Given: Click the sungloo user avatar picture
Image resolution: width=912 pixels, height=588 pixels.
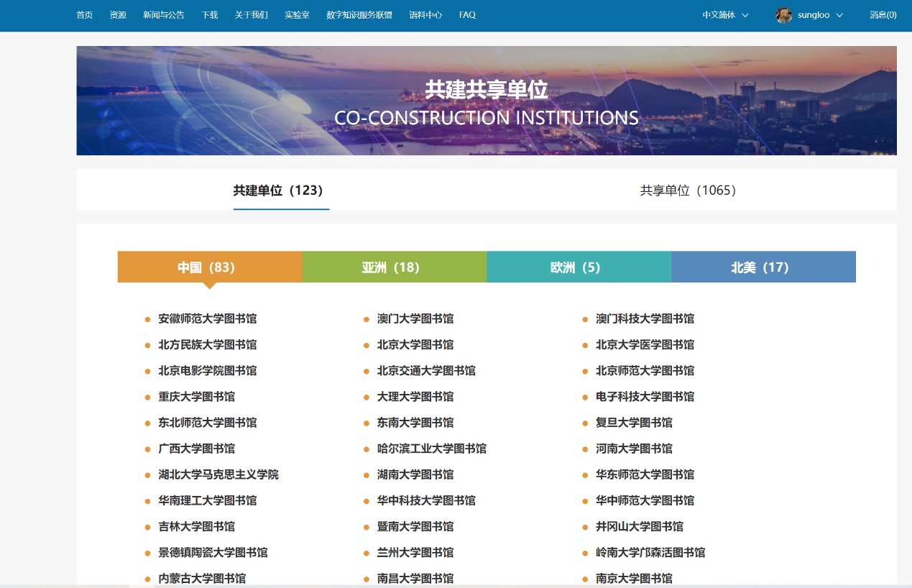Looking at the screenshot, I should [784, 15].
